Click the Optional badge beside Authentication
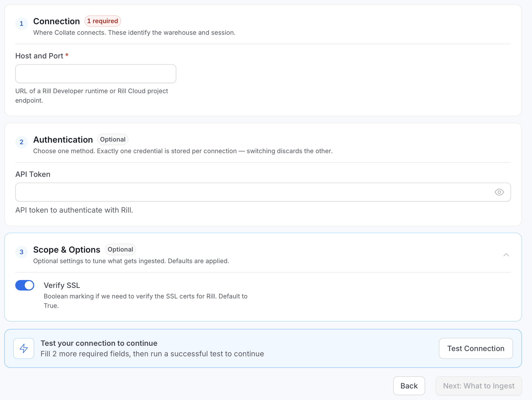The width and height of the screenshot is (532, 400). [113, 139]
